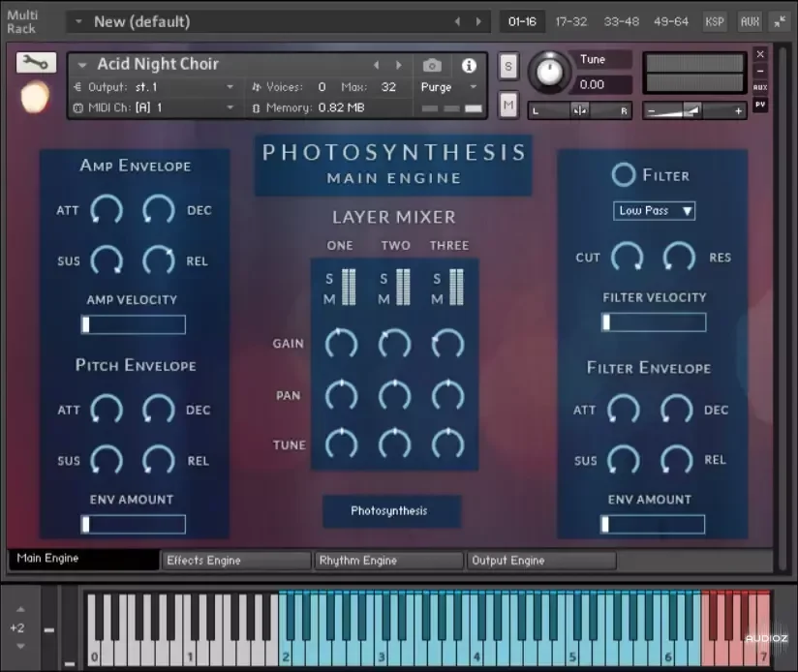
Task: Expand the Acid Night Choir instrument menu
Action: coord(82,65)
